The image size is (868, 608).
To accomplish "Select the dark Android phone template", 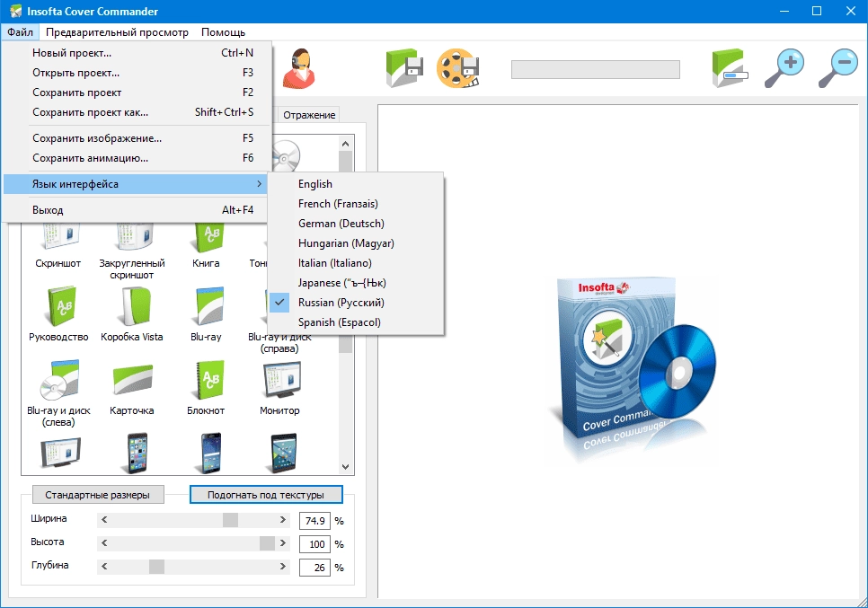I will (x=211, y=454).
